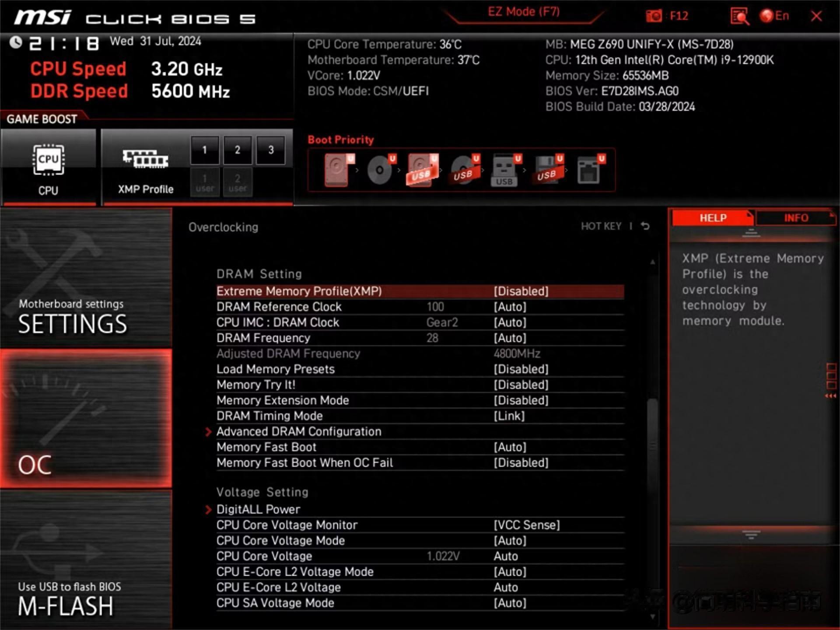Close the BIOS with the X icon
The height and width of the screenshot is (630, 840).
point(816,16)
